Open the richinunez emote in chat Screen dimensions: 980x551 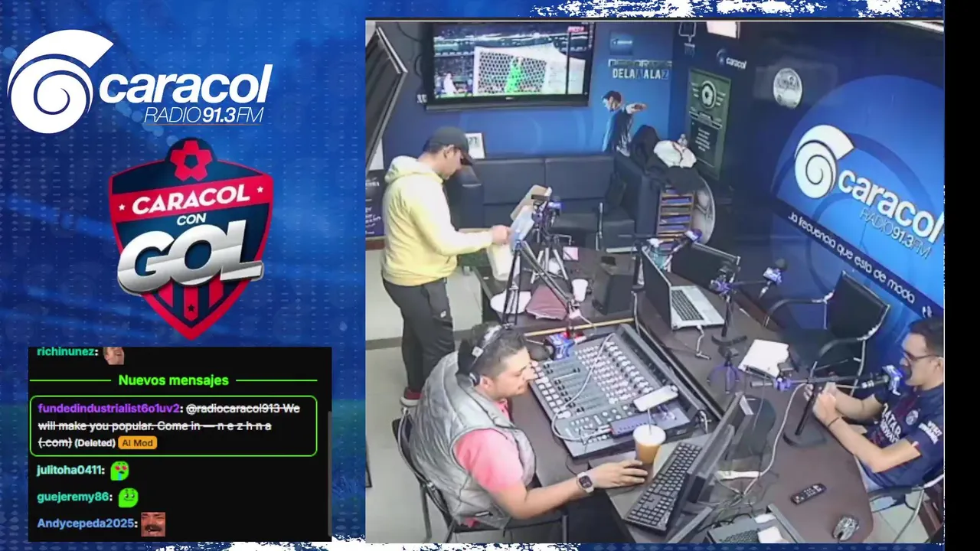tap(113, 354)
